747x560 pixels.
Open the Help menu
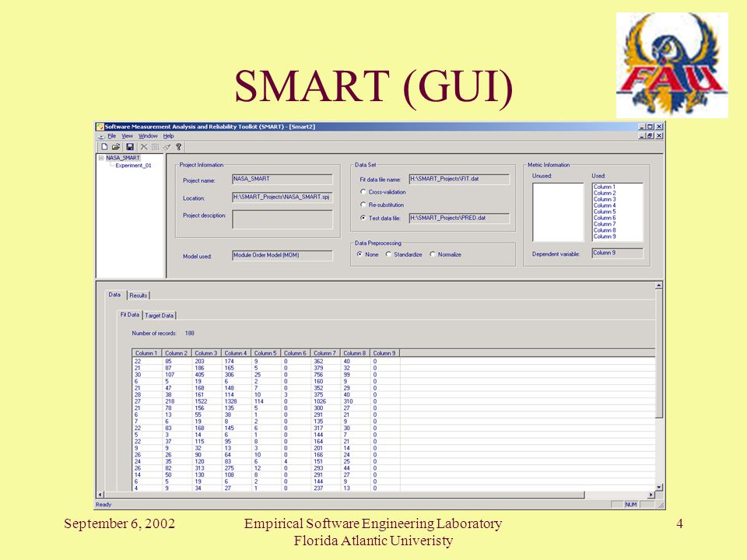pos(169,136)
